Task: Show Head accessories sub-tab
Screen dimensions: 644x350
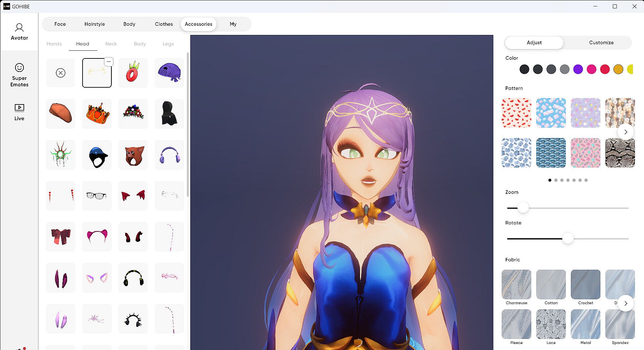Action: [83, 44]
